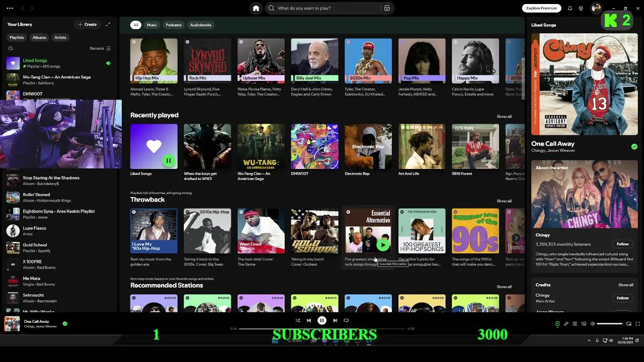Screen dimensions: 644x362
Task: Filter library by Albums
Action: 39,37
